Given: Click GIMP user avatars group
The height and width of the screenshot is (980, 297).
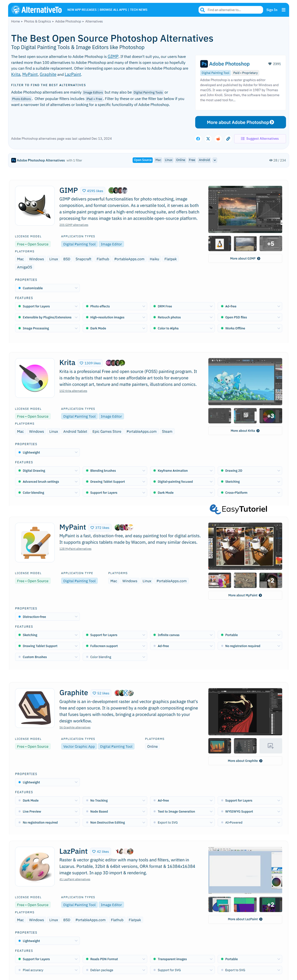Looking at the screenshot, I should [x=118, y=191].
